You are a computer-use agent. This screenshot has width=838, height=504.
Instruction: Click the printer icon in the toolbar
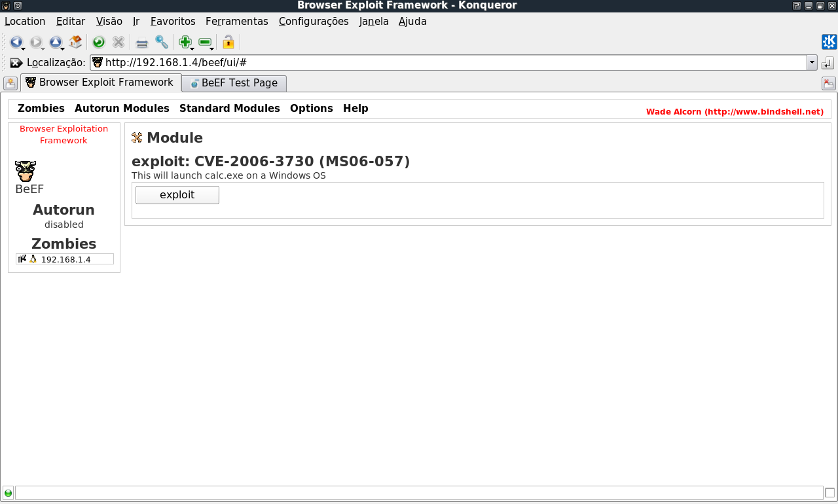pos(142,43)
